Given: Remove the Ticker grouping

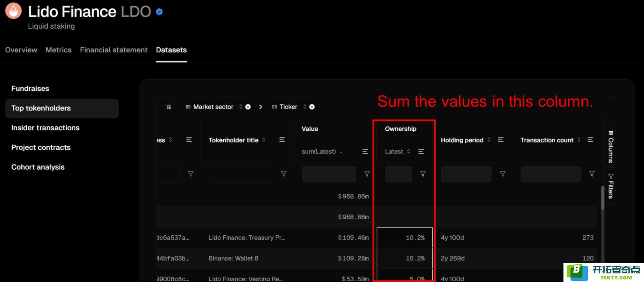Looking at the screenshot, I should 312,107.
